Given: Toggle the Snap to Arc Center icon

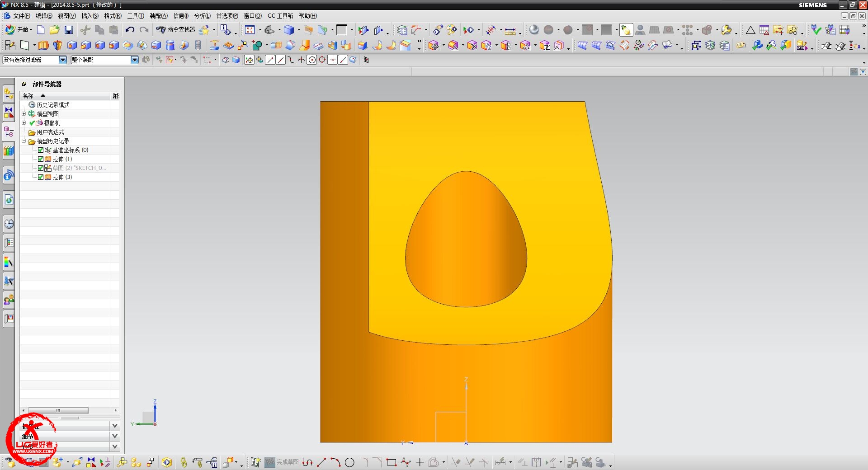Looking at the screenshot, I should point(311,60).
